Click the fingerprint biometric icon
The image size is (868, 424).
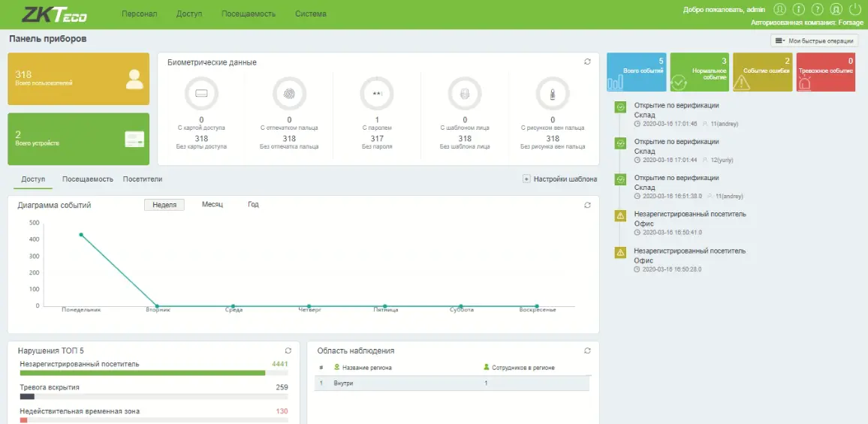[x=289, y=94]
